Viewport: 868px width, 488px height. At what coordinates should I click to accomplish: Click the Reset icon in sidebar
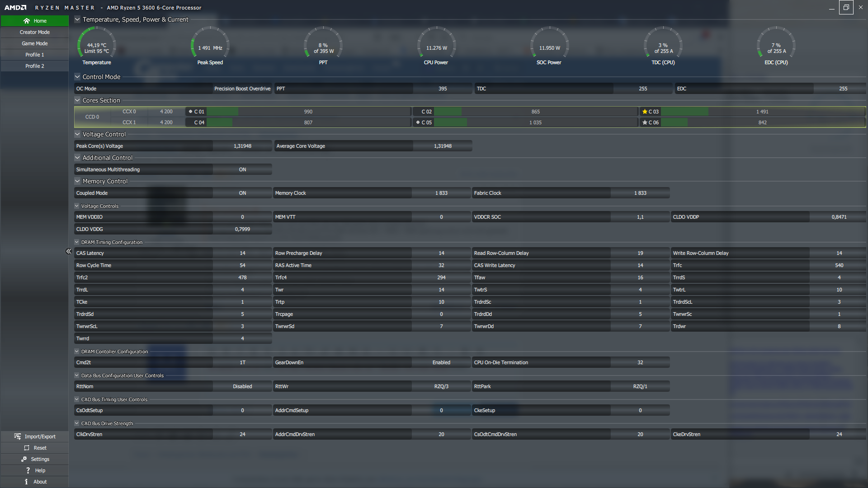click(27, 448)
